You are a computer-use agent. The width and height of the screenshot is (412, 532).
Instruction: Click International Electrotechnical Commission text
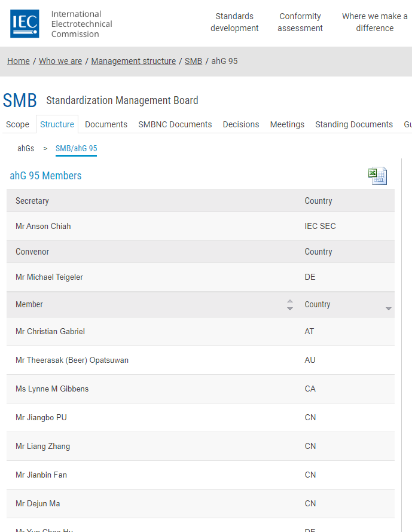click(x=81, y=24)
